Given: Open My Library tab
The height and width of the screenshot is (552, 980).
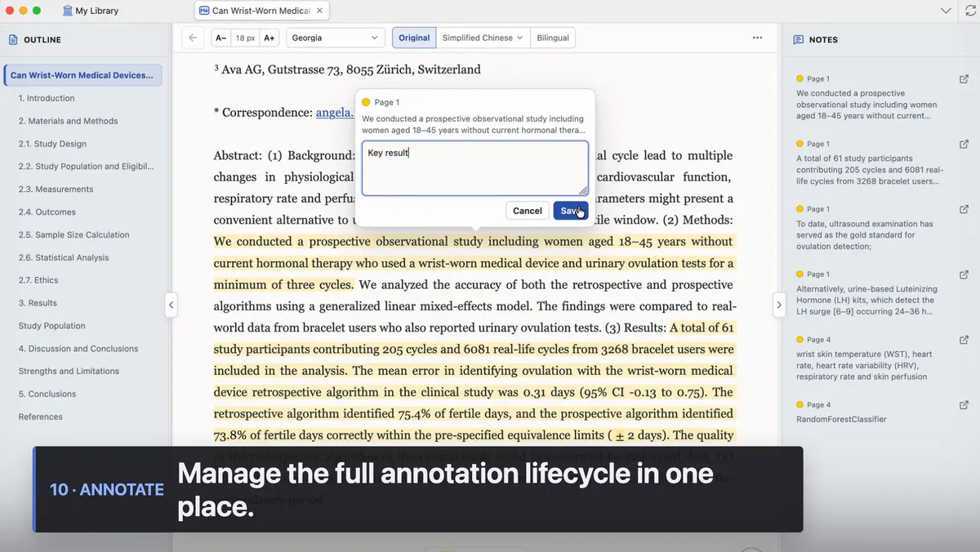Looking at the screenshot, I should coord(91,11).
